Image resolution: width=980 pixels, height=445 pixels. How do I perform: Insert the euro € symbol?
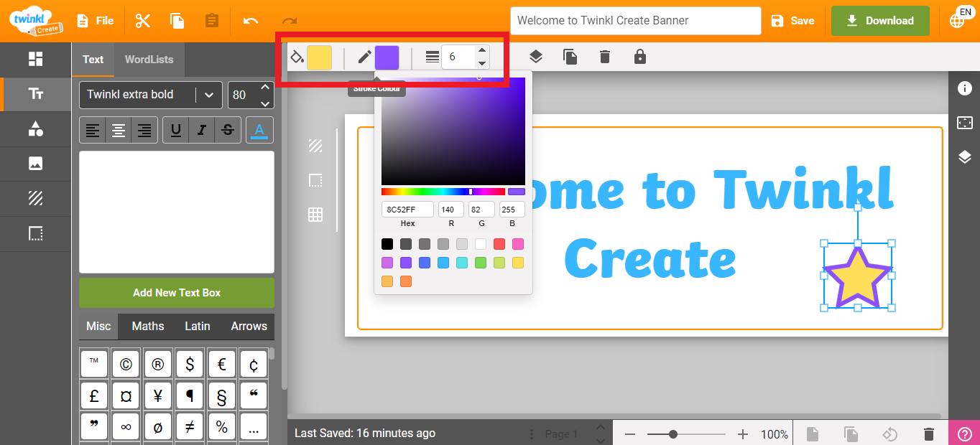221,365
